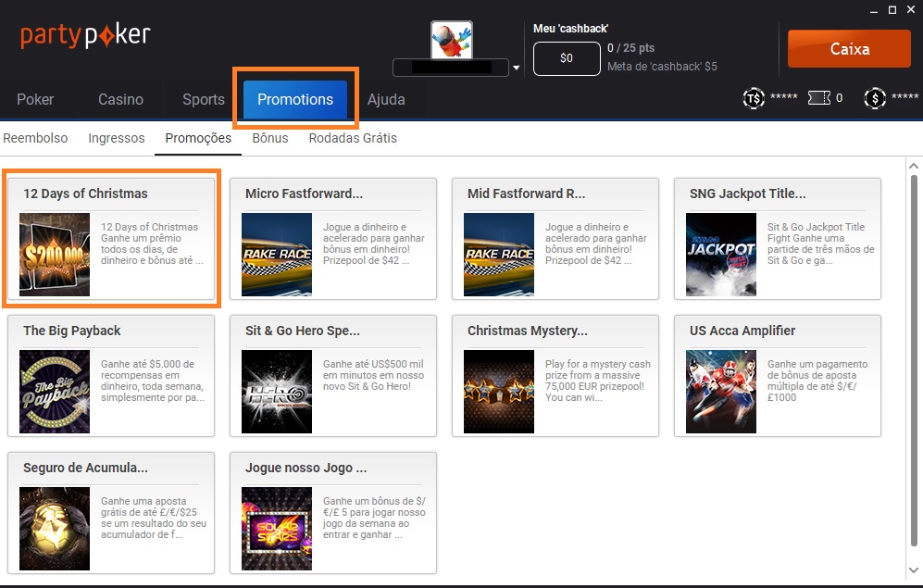Click the $0 cashback box
Screen dimensions: 923x588
[x=567, y=58]
